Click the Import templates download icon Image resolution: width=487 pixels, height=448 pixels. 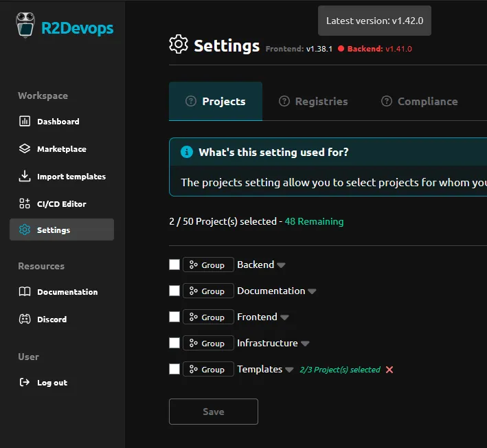click(25, 176)
